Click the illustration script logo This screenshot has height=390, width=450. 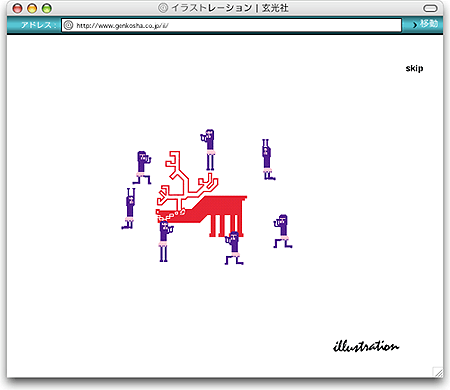pos(366,346)
